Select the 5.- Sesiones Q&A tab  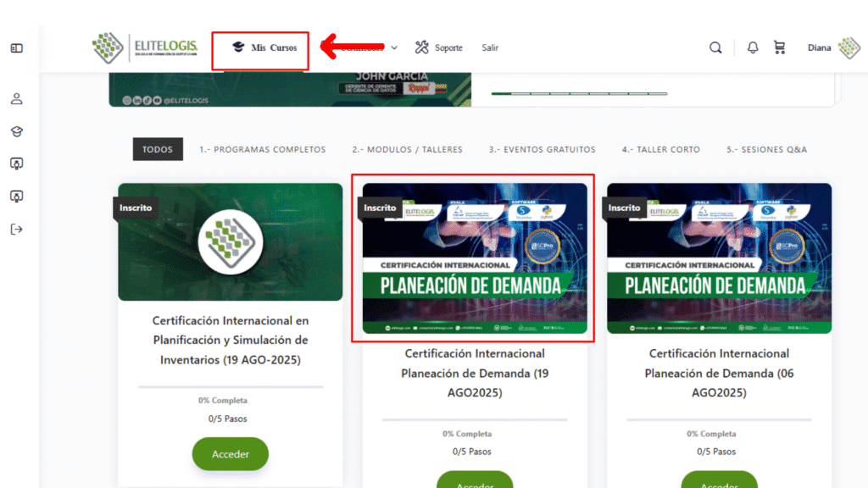766,149
